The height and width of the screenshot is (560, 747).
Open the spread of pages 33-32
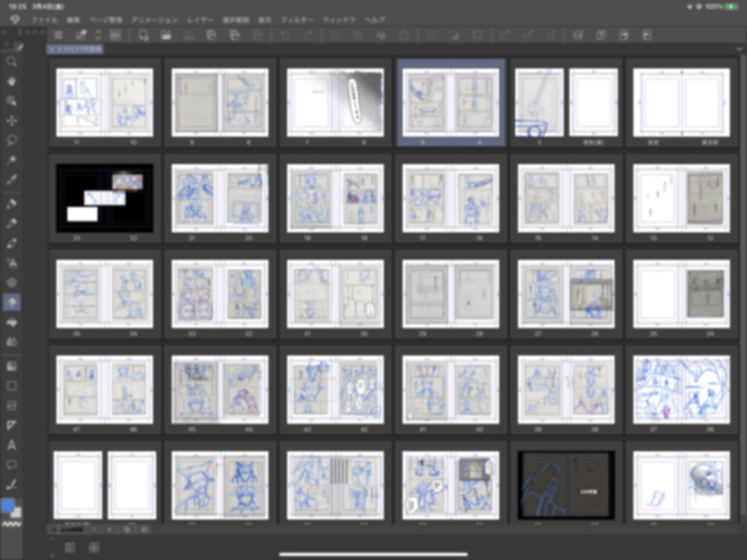click(x=220, y=294)
